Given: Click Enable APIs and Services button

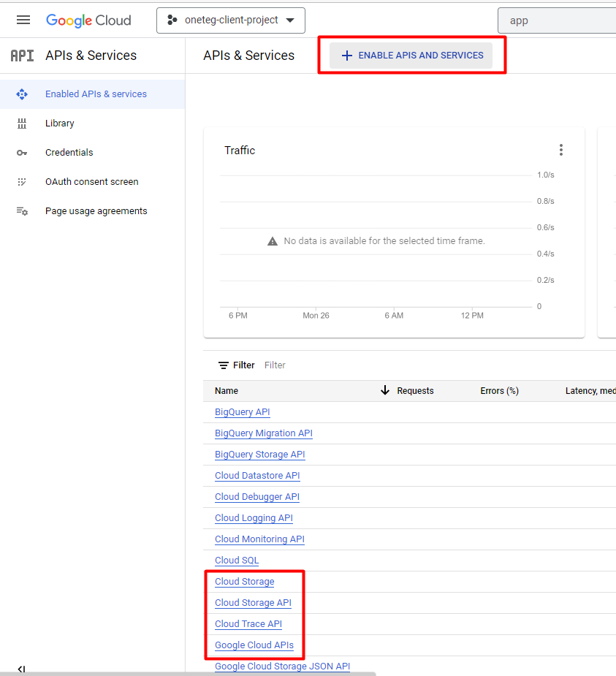Looking at the screenshot, I should (x=411, y=56).
